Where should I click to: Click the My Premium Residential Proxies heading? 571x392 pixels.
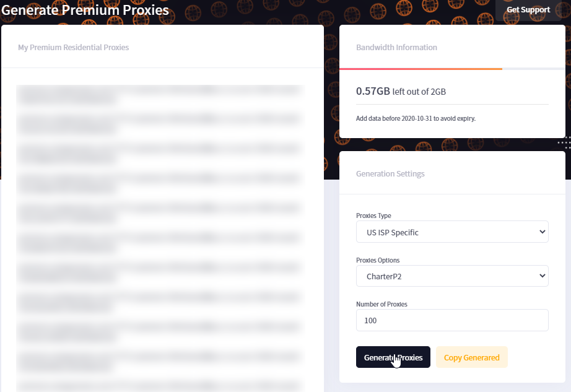(x=74, y=47)
